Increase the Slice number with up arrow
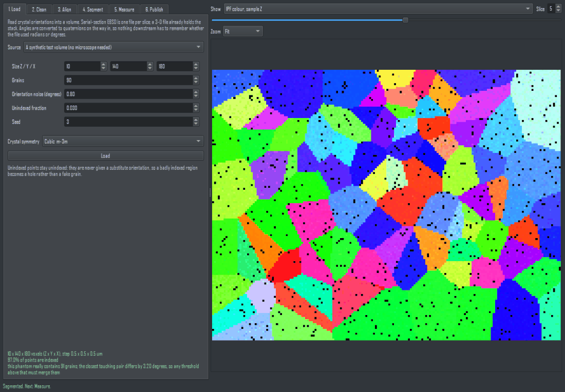Image resolution: width=565 pixels, height=392 pixels. point(558,7)
